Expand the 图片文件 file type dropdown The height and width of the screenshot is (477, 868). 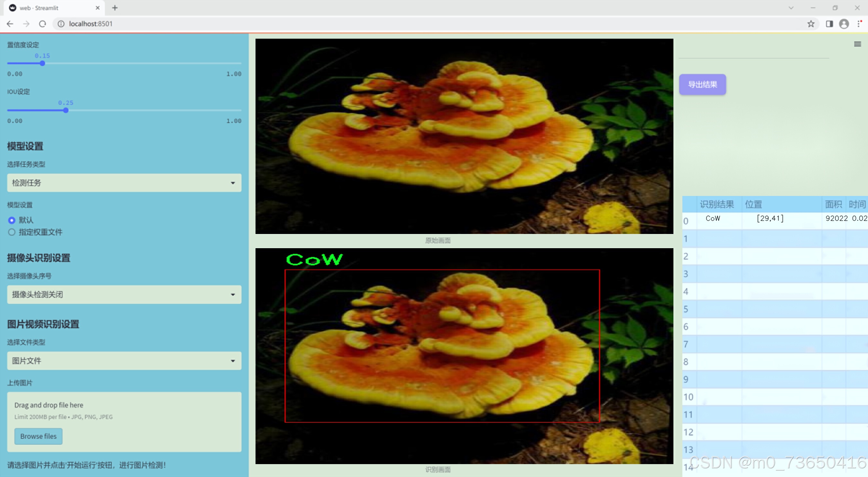click(x=124, y=361)
